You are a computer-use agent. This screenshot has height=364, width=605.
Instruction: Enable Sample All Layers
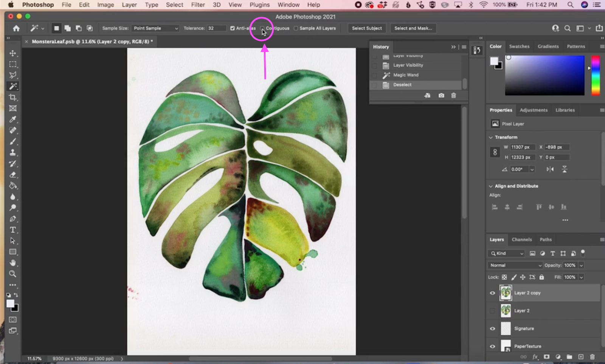tap(296, 28)
